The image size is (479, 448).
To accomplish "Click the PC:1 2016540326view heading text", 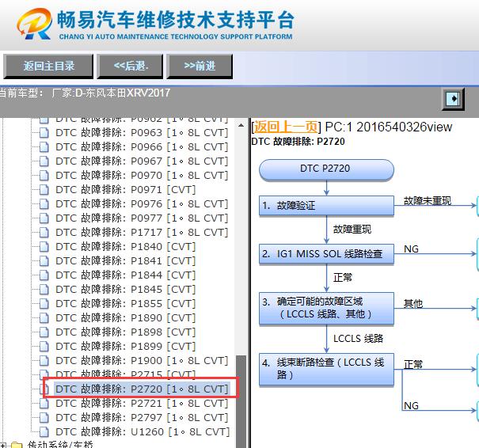I will (x=389, y=127).
